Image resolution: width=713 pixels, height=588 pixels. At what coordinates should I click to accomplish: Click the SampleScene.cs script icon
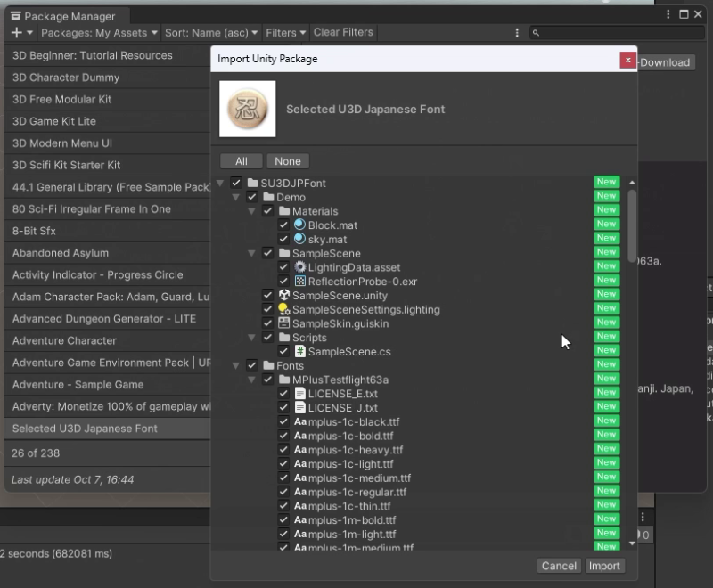[300, 352]
